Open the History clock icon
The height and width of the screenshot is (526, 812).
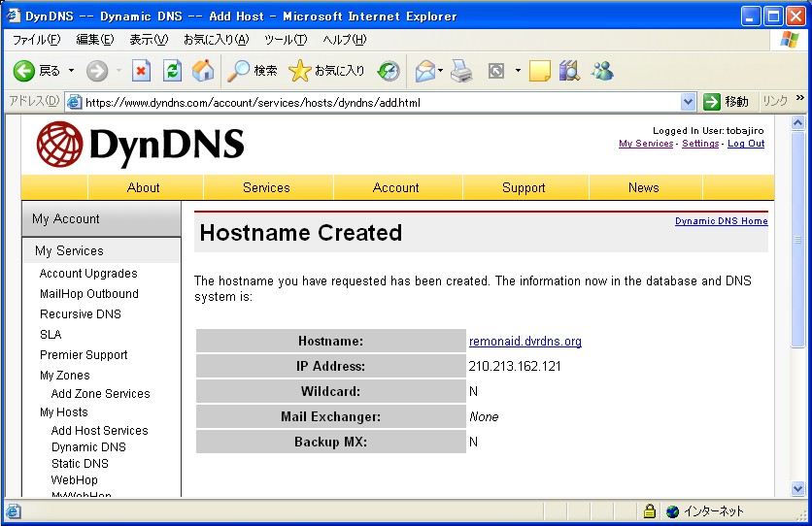tap(389, 71)
